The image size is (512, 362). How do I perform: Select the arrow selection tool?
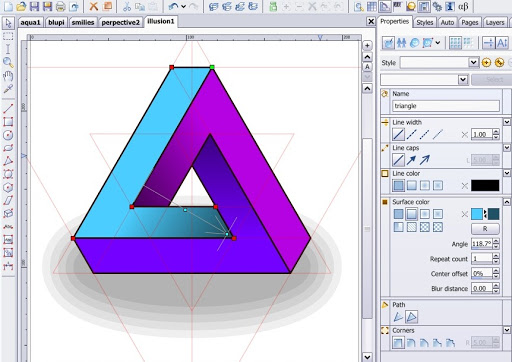coord(8,23)
